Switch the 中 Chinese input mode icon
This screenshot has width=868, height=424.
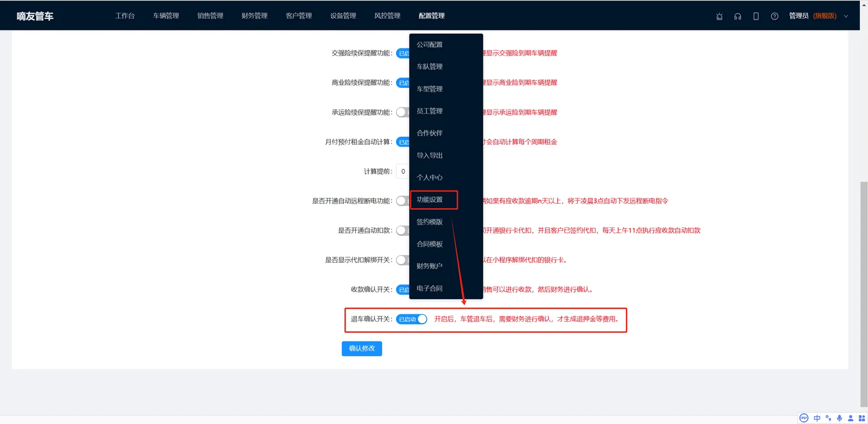817,418
